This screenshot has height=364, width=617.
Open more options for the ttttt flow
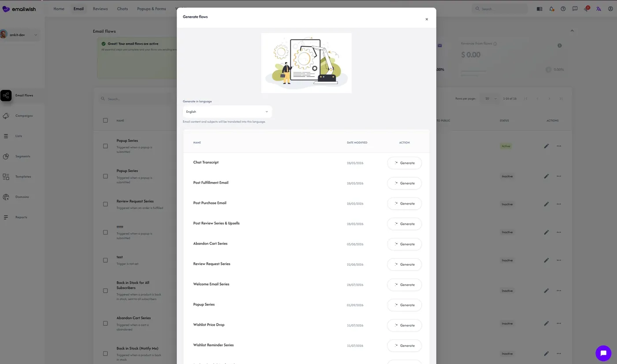559,232
